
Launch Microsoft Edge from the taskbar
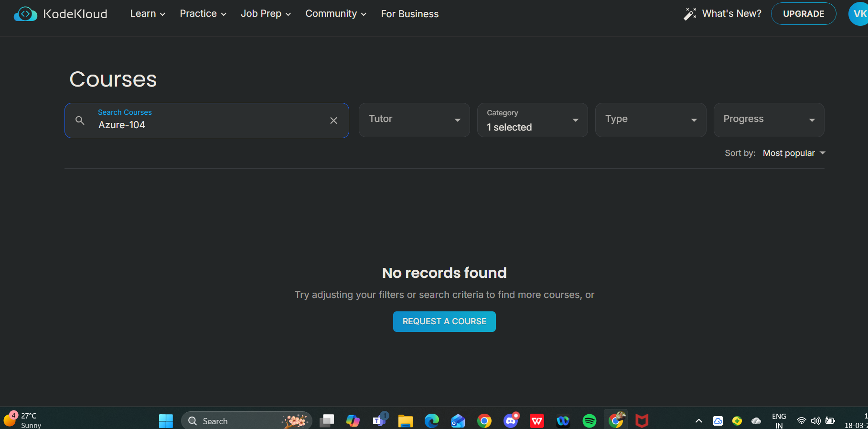point(432,421)
